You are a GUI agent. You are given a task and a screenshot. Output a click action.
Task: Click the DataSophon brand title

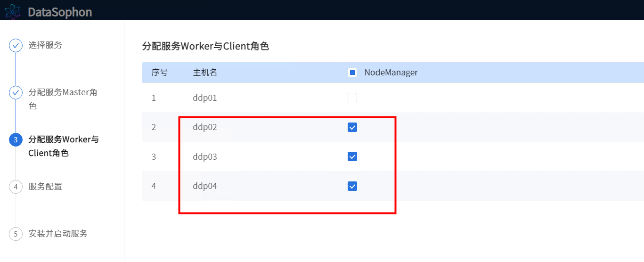point(60,12)
